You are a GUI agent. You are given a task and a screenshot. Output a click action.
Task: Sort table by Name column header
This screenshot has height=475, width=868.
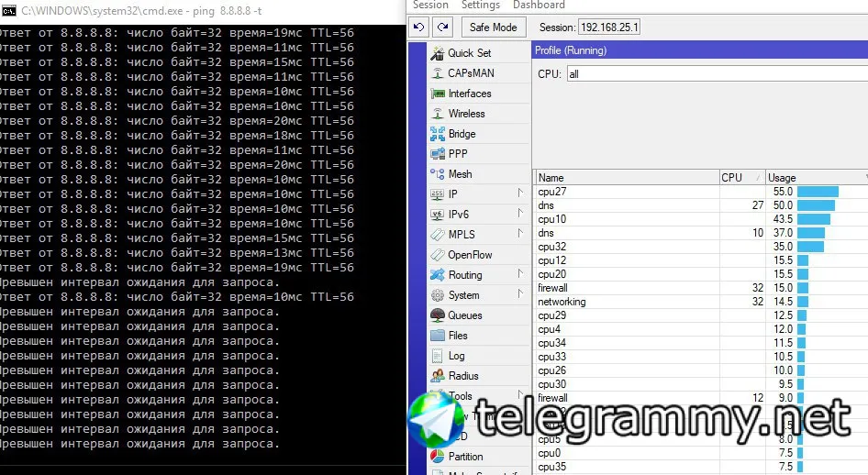[628, 178]
